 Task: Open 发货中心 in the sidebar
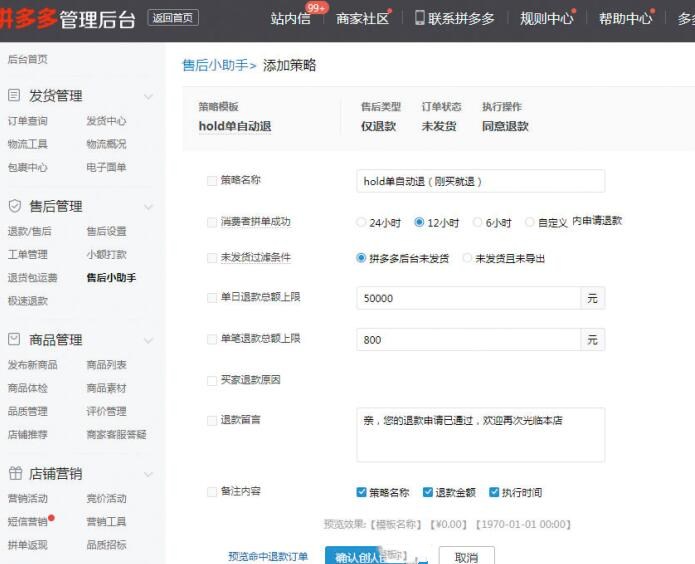tap(106, 121)
